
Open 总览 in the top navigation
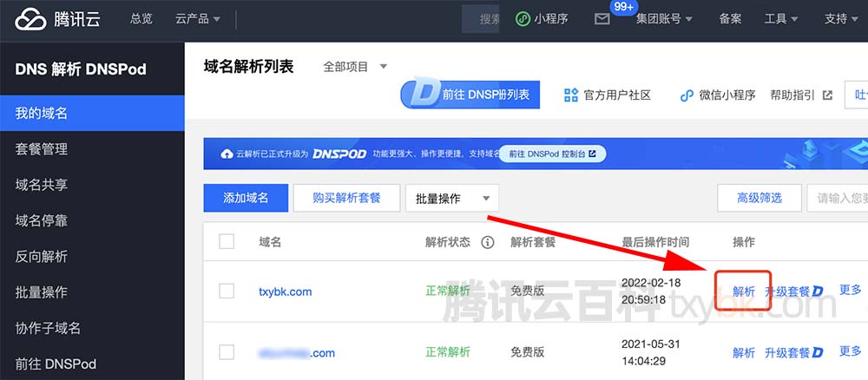[141, 19]
